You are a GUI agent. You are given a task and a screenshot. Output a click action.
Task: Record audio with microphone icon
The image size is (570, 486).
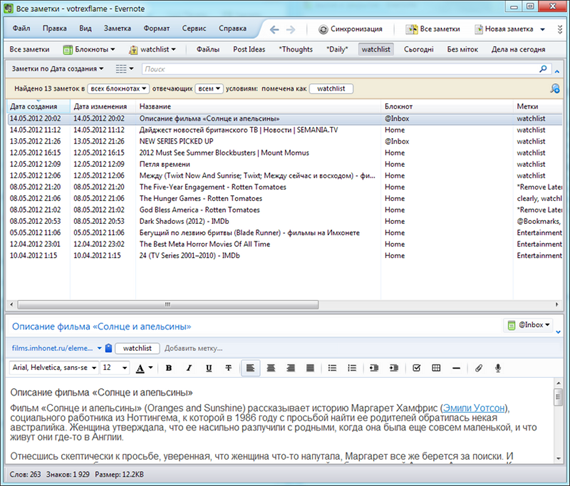(498, 368)
